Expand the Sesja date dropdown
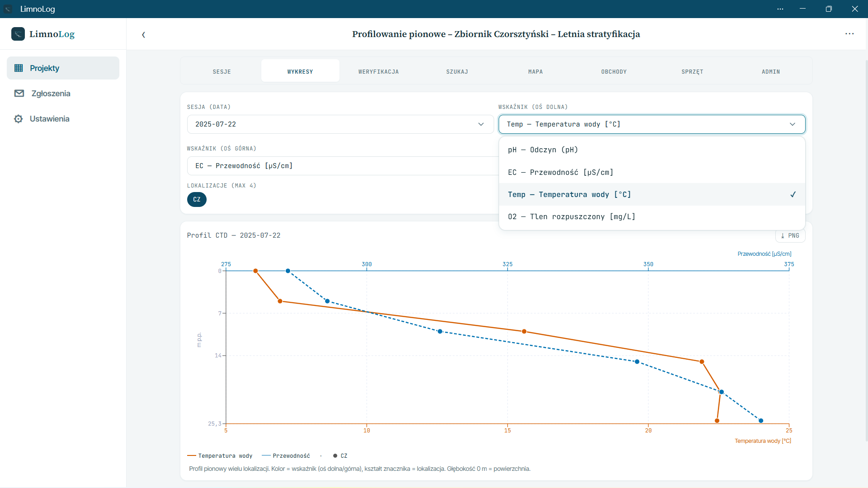Image resolution: width=868 pixels, height=488 pixels. (x=340, y=124)
